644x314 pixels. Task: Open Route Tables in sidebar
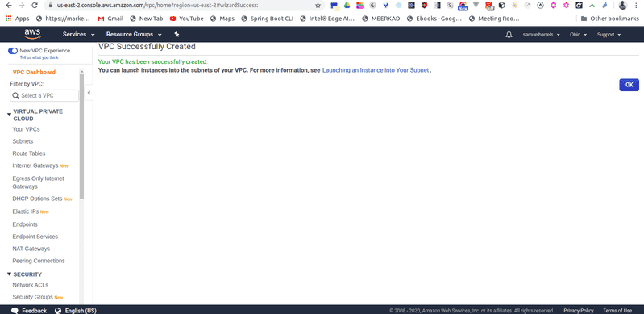tap(29, 153)
